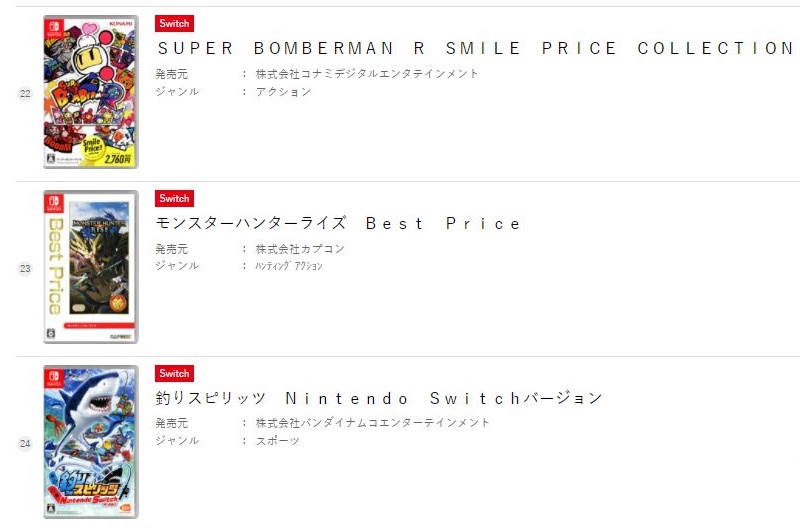Select the rank 23 number badge
The image size is (800, 528).
(x=25, y=268)
